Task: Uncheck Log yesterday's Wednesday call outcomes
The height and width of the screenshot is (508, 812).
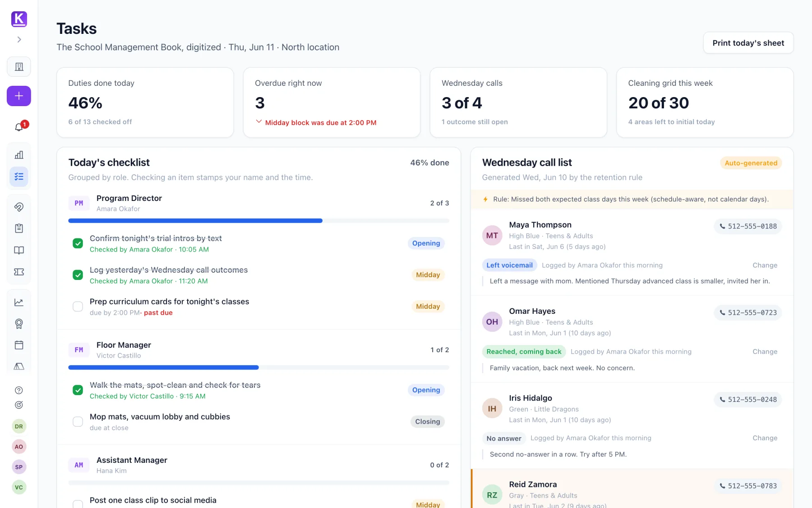Action: pos(78,275)
